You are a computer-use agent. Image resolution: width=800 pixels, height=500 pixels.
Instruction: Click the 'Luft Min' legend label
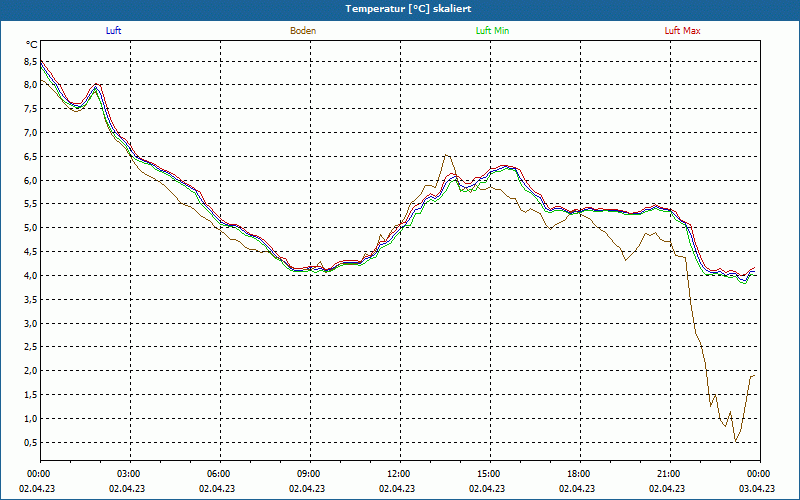click(x=492, y=31)
